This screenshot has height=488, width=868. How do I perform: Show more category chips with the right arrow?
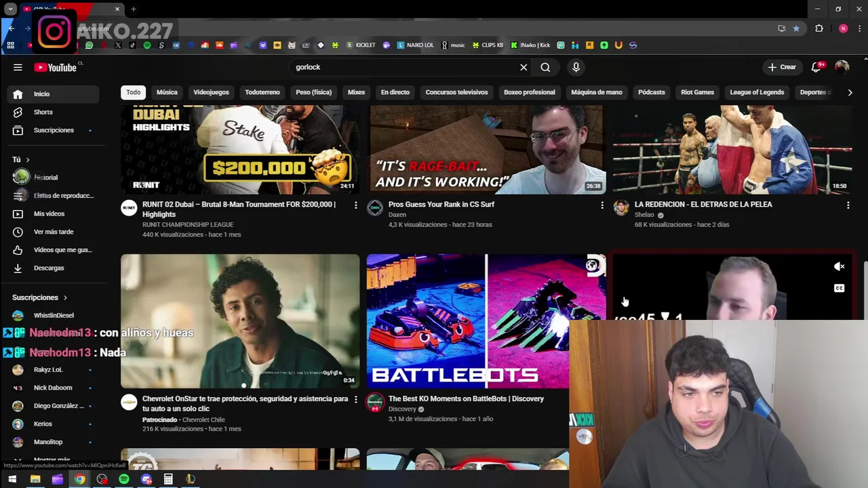(x=850, y=92)
